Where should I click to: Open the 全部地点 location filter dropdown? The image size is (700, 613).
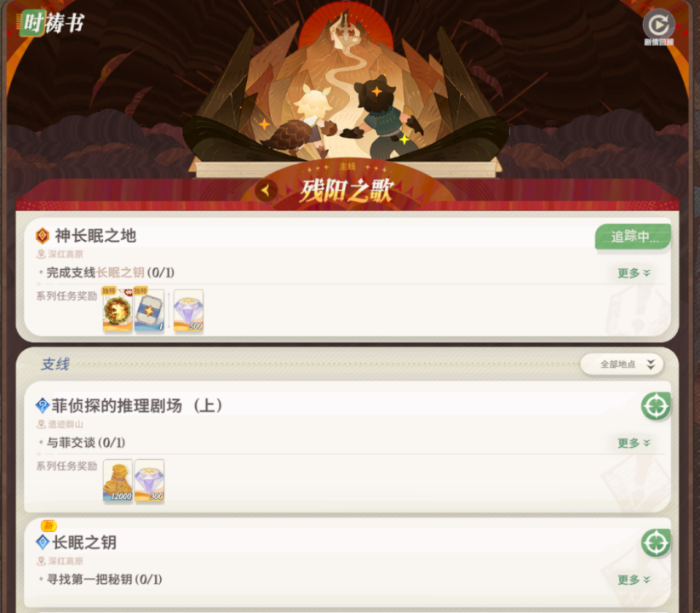click(622, 364)
